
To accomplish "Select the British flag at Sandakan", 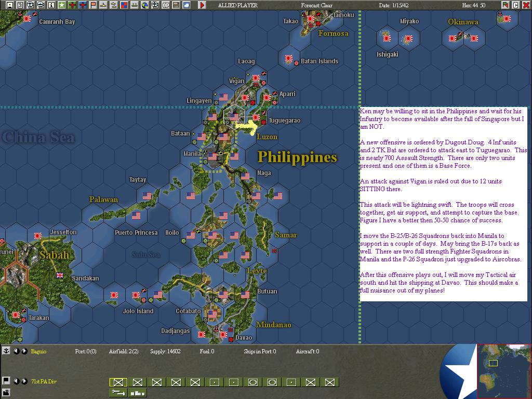I will tap(60, 275).
